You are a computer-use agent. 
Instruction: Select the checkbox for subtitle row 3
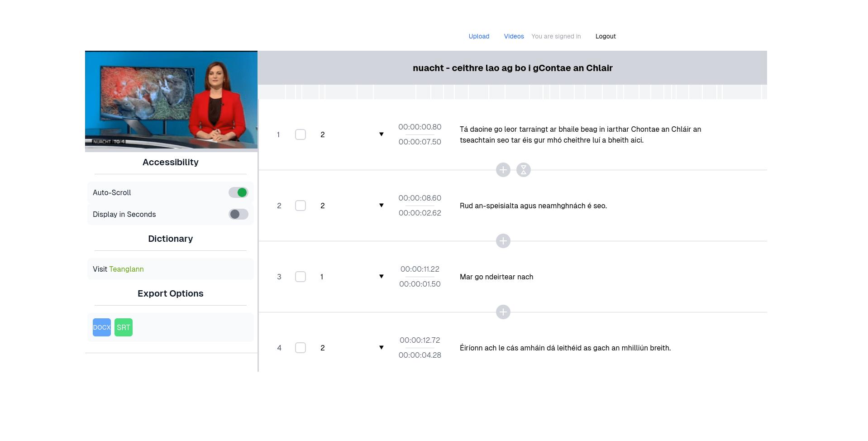coord(300,277)
